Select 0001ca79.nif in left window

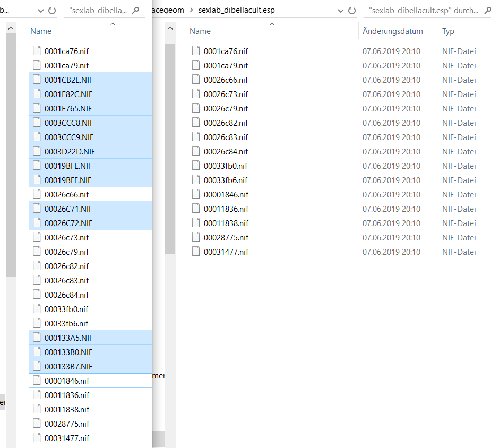[x=90, y=66]
